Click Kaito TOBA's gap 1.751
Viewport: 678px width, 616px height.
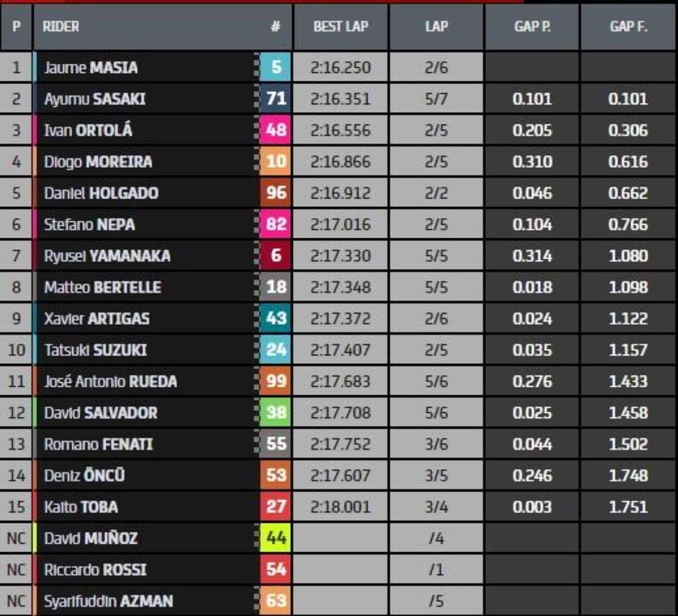click(x=628, y=506)
